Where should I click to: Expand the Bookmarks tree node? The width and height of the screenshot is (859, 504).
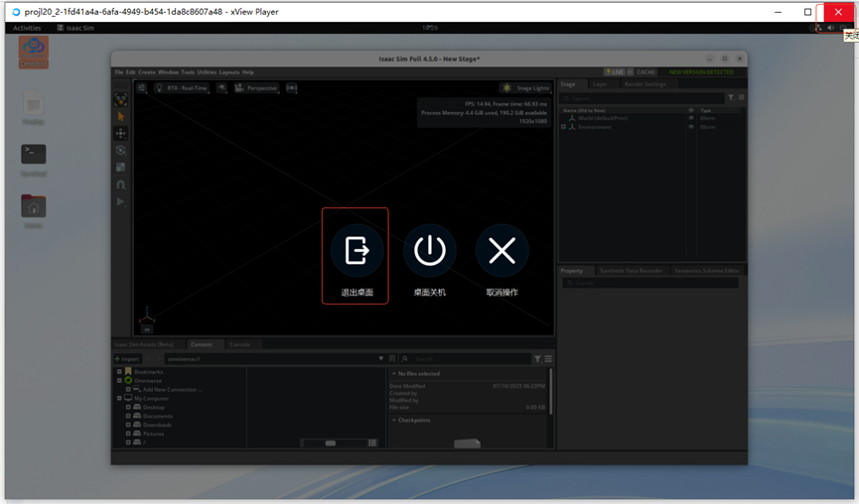point(119,372)
